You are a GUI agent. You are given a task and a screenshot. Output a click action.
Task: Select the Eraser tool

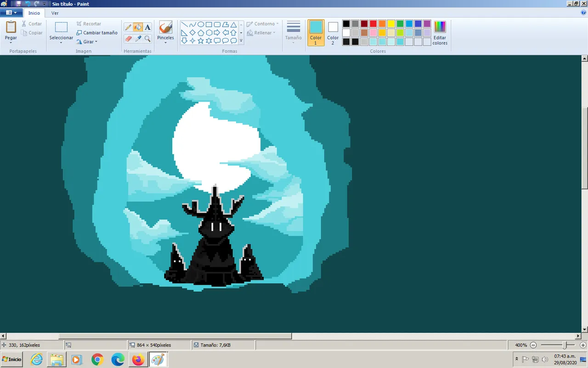pos(128,39)
